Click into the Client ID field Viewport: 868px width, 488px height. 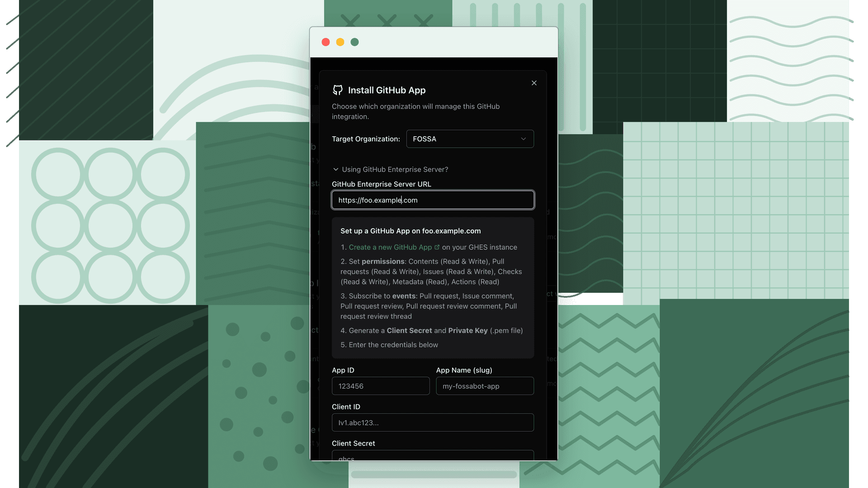click(x=433, y=422)
